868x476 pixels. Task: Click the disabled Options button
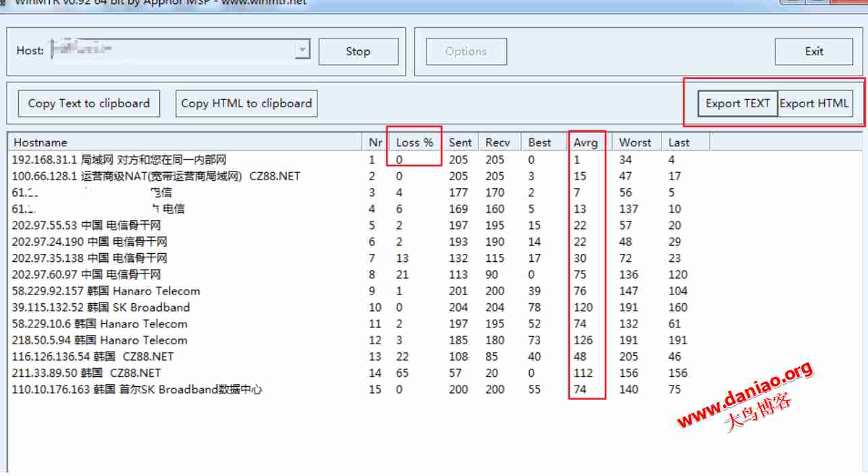[x=466, y=51]
